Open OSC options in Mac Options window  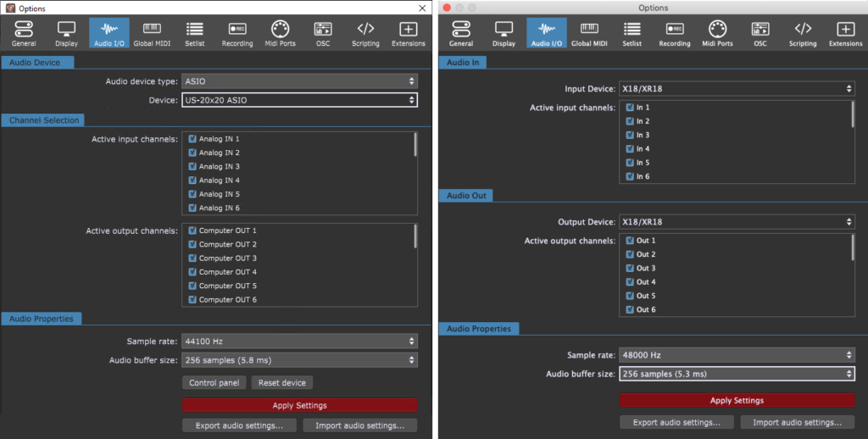pos(760,33)
